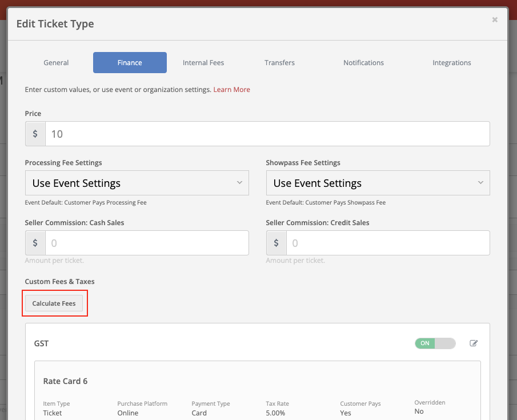Close the Edit Ticket Type dialog
Viewport: 517px width, 420px height.
click(495, 20)
